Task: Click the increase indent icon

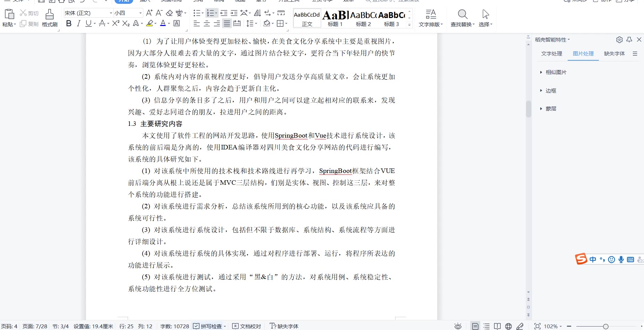Action: [x=234, y=13]
